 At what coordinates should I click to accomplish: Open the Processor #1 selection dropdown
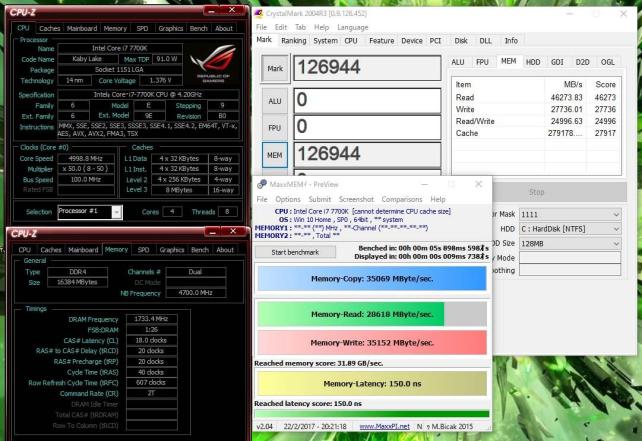[117, 212]
